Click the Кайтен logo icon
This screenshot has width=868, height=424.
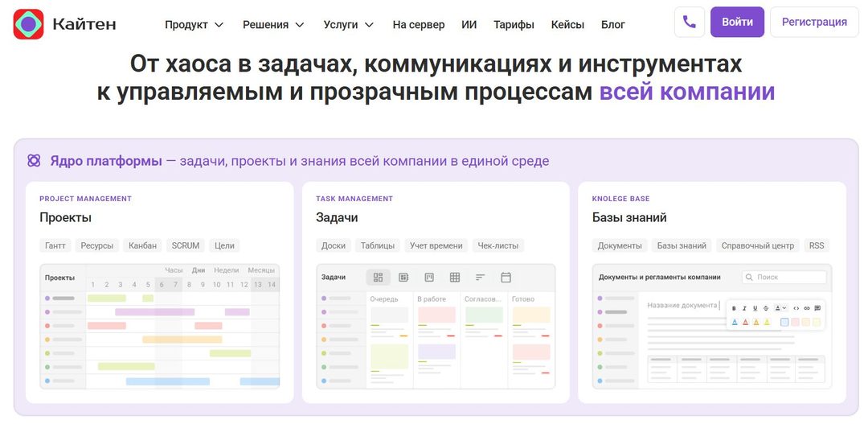click(x=28, y=24)
